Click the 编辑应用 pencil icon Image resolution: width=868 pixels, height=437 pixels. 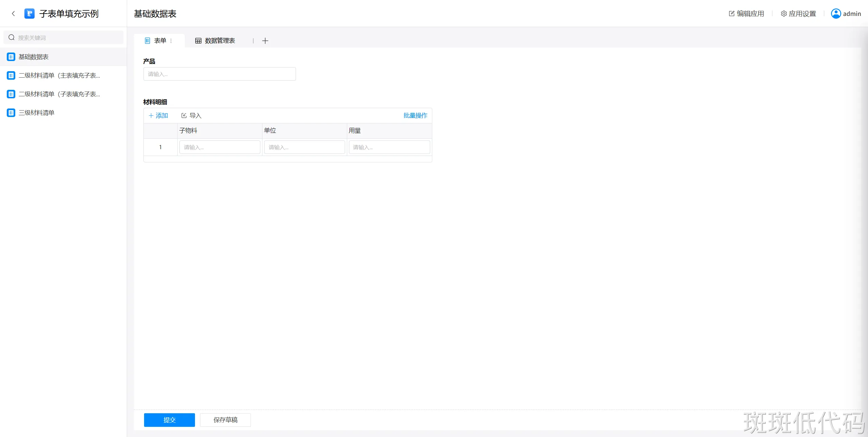tap(731, 14)
